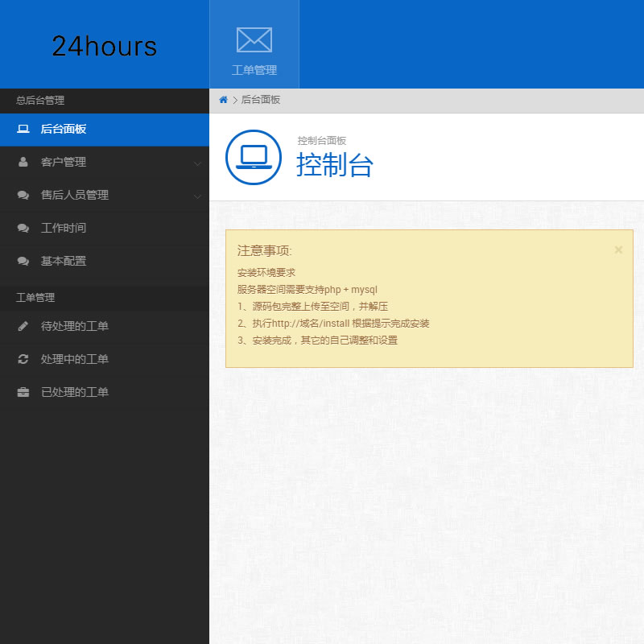The width and height of the screenshot is (644, 644).
Task: Click the user icon next to 客户管理
Action: tap(23, 162)
